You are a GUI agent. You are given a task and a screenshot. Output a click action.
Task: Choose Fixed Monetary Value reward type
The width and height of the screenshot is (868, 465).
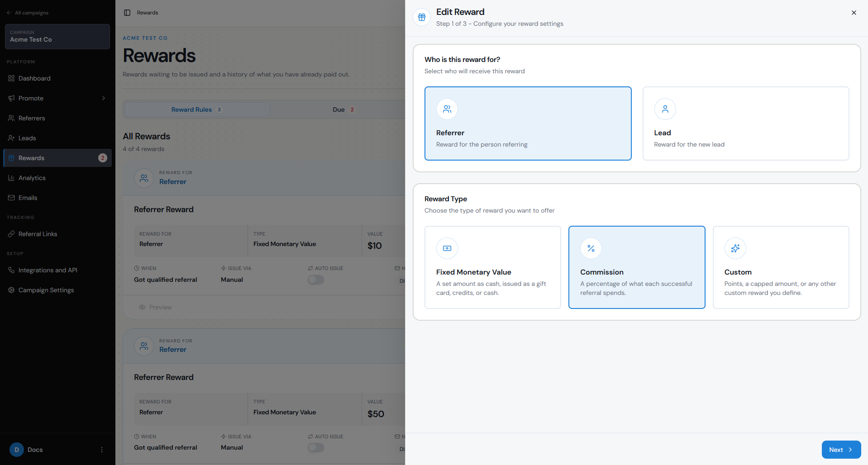tap(492, 267)
